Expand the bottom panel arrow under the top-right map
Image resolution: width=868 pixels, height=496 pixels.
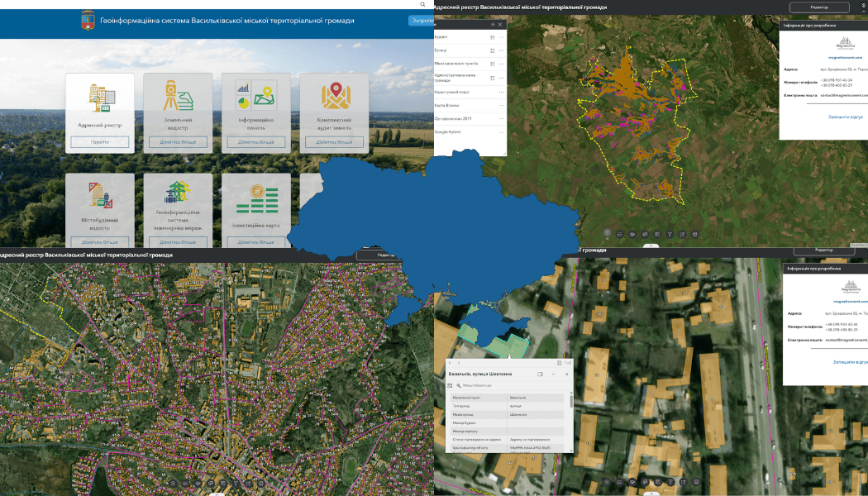(x=651, y=246)
